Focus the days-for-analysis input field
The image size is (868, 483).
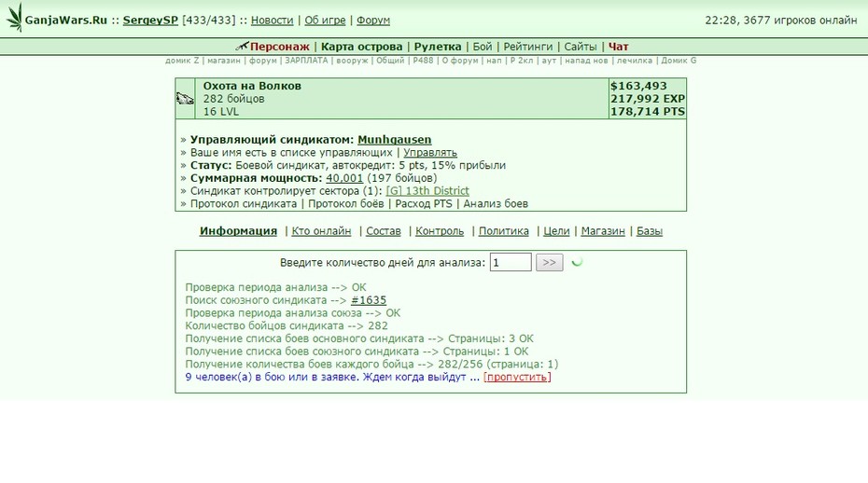tap(511, 262)
